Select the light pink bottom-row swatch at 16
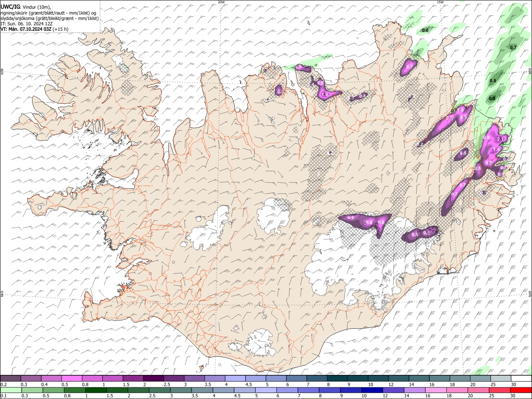 pyautogui.click(x=435, y=390)
